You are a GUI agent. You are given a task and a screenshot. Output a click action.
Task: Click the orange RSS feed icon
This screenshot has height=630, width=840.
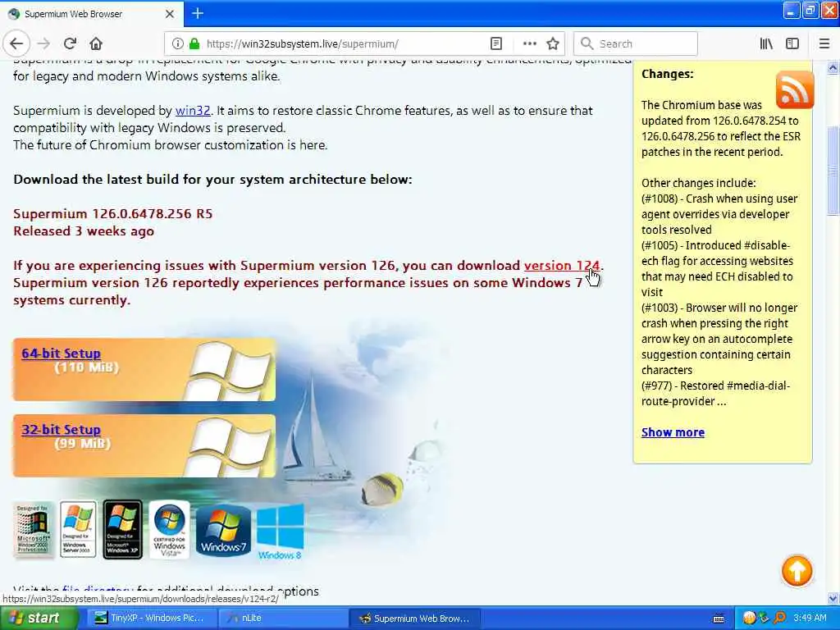794,89
